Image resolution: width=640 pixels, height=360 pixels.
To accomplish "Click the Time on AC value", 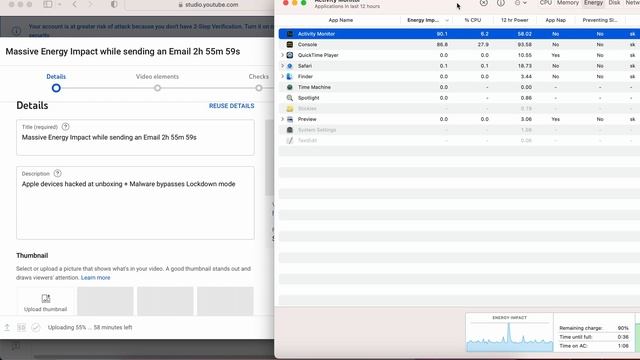I will tap(623, 346).
